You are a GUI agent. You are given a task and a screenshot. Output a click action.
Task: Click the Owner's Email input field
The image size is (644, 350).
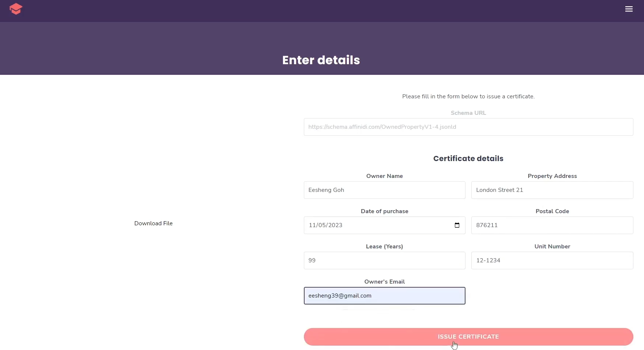pyautogui.click(x=384, y=296)
